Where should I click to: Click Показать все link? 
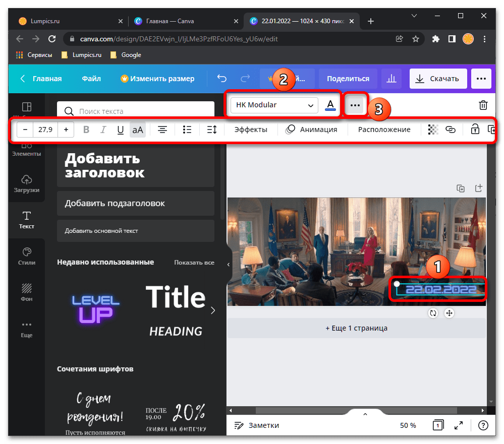194,262
